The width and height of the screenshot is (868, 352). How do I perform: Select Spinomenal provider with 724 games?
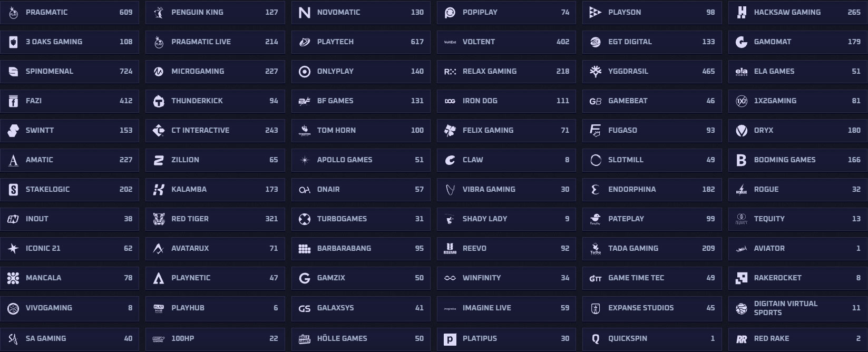pyautogui.click(x=70, y=72)
